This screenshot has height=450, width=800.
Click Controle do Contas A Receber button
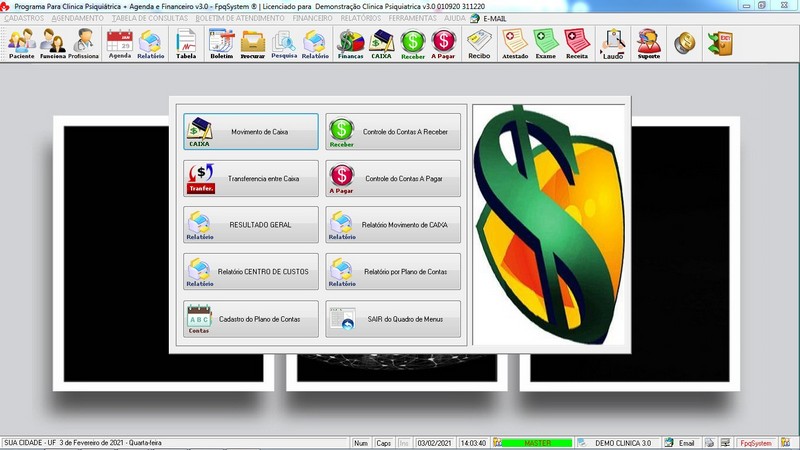click(x=393, y=132)
